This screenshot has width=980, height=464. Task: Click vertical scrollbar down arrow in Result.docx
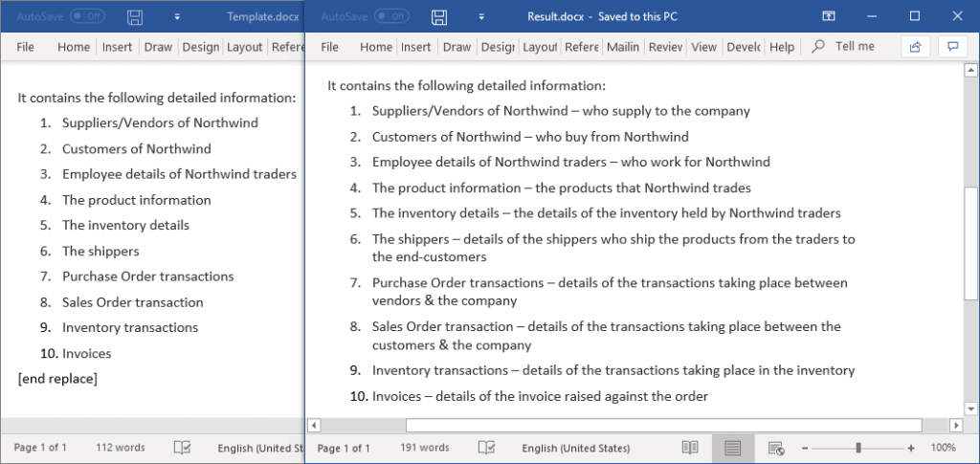[970, 409]
